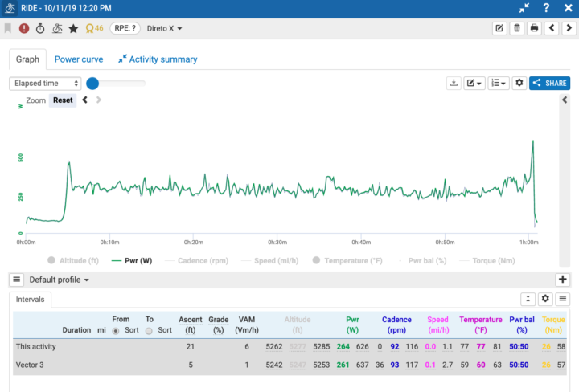Screen dimensions: 579x392
Task: Open the Default profile dropdown
Action: point(59,280)
